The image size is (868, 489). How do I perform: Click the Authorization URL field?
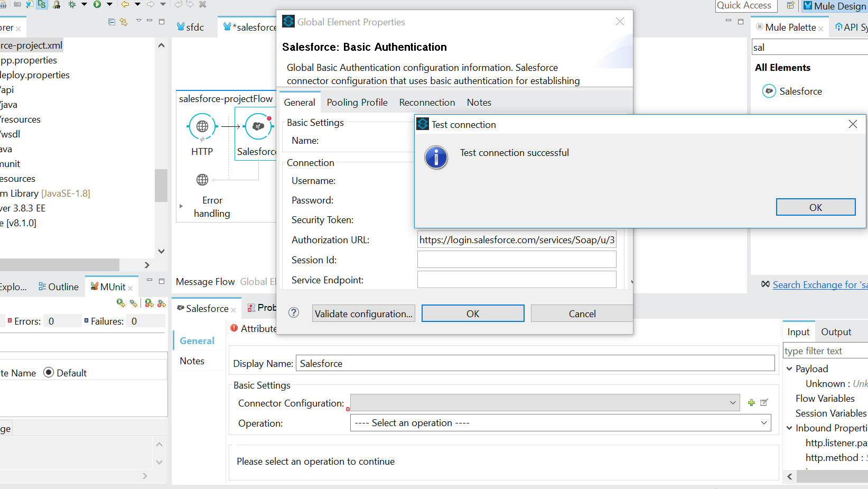(x=517, y=239)
